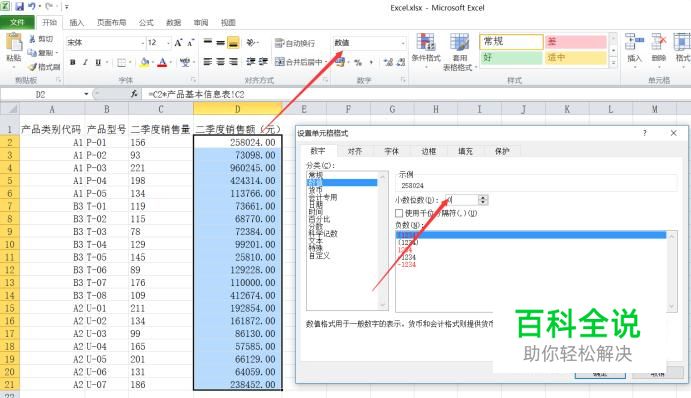Click the decimal places spinner arrows
Image resolution: width=691 pixels, height=398 pixels.
[483, 200]
